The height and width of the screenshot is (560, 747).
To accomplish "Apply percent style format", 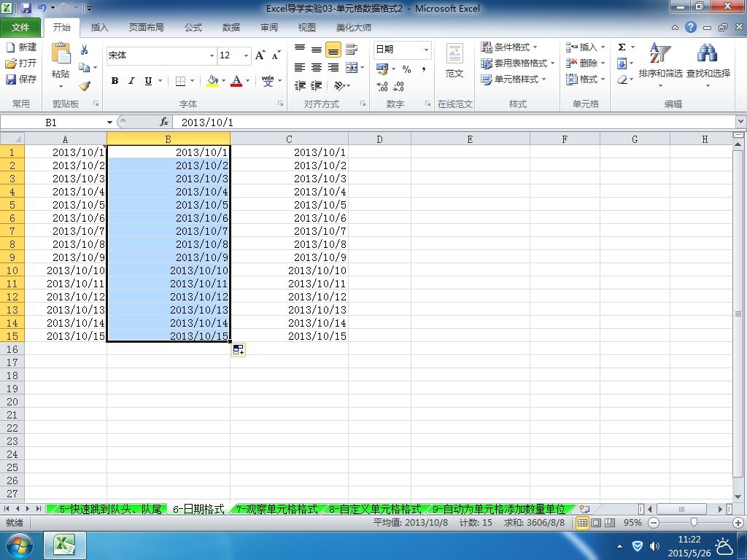I will pyautogui.click(x=406, y=69).
